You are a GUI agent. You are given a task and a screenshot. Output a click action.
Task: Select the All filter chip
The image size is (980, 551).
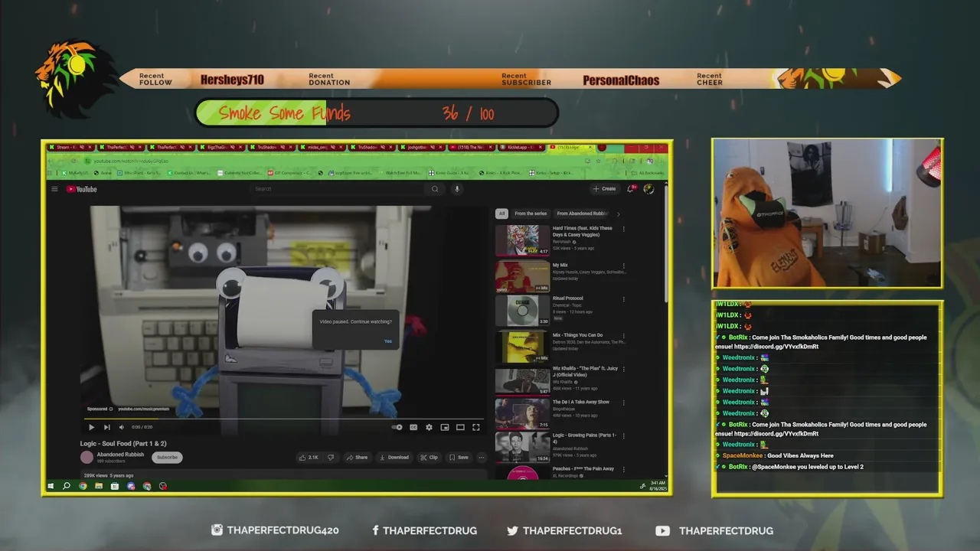tap(501, 214)
